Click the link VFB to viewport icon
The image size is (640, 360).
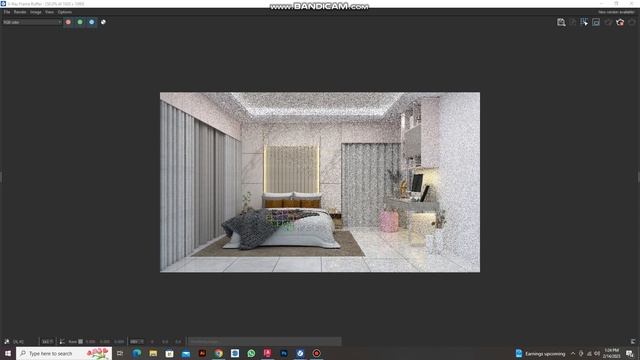[596, 22]
